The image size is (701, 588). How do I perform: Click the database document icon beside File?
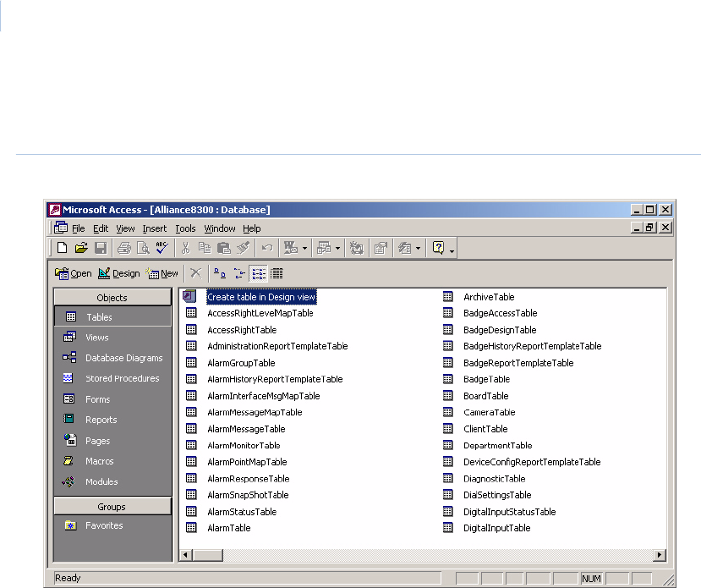(x=61, y=228)
